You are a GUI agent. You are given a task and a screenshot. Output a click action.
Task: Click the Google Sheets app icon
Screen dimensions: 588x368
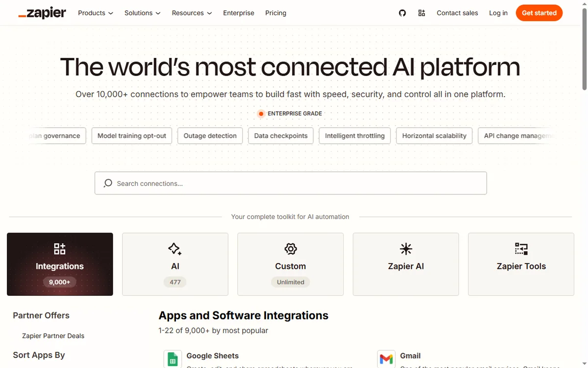(172, 359)
